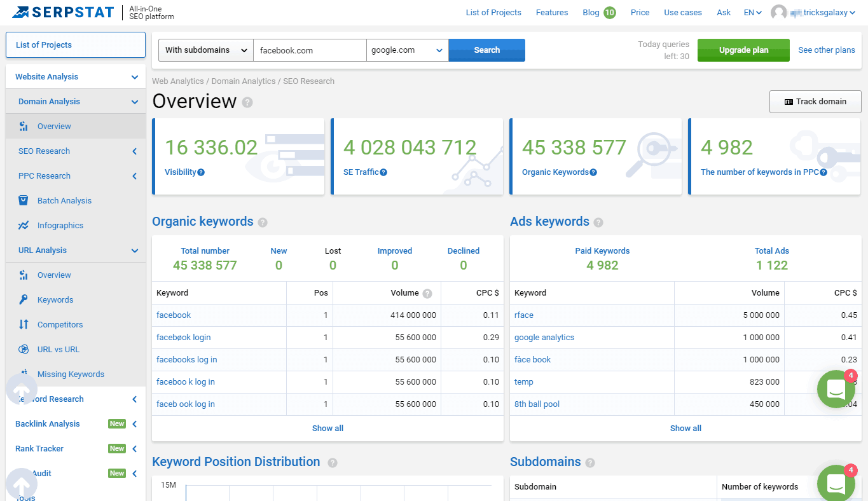This screenshot has height=501, width=868.
Task: Open the google.com search engine dropdown
Action: [x=407, y=50]
